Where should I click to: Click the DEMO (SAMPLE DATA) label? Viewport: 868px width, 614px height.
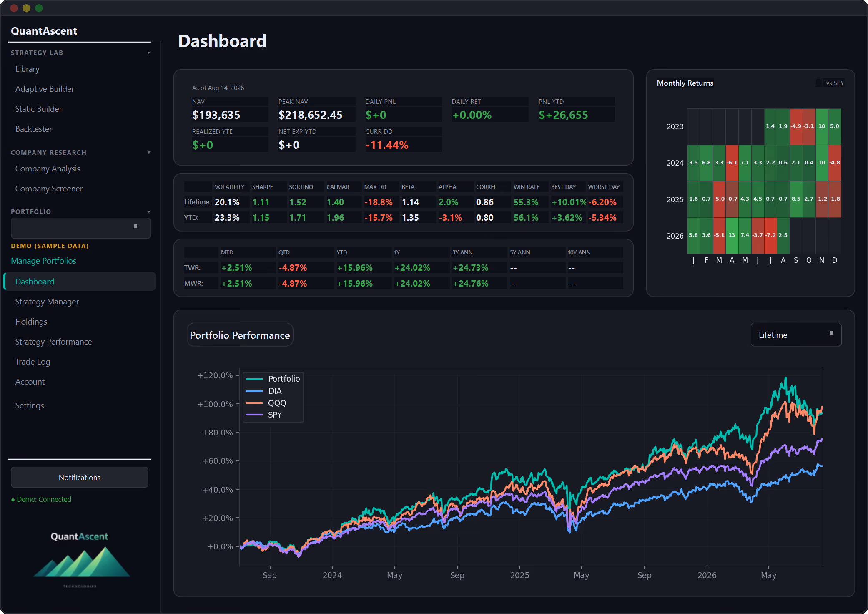click(x=50, y=246)
